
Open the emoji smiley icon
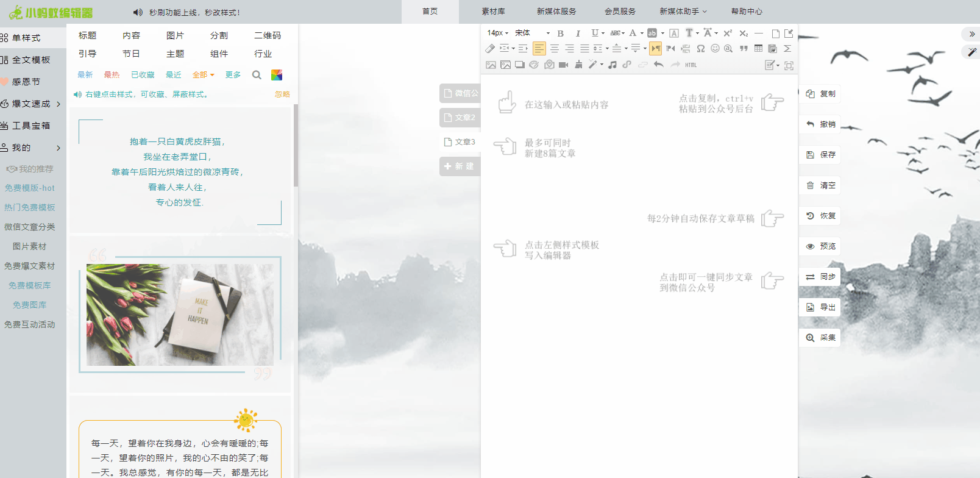click(715, 48)
